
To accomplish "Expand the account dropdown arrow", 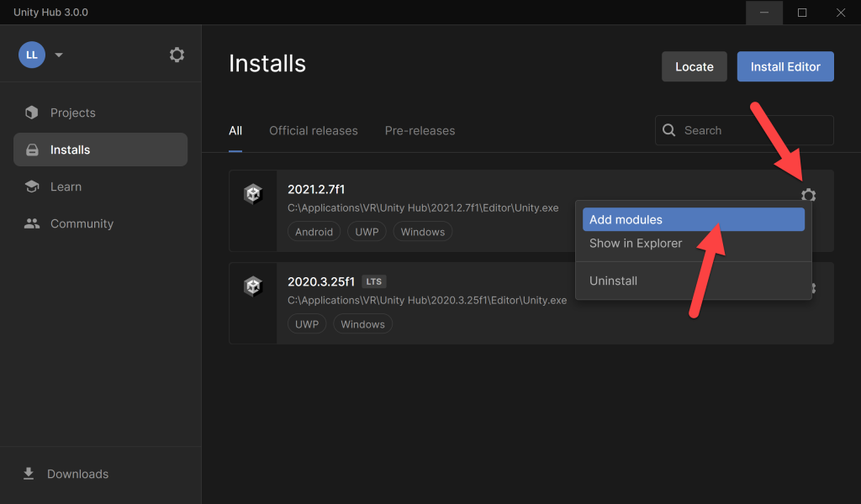I will pyautogui.click(x=59, y=55).
